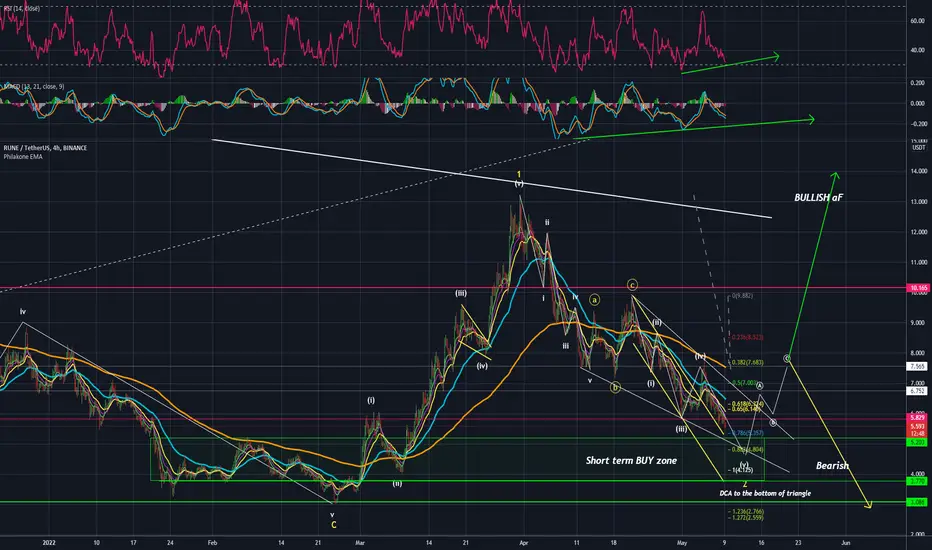Click the 3.086 green price label
932x550 pixels.
(x=917, y=502)
